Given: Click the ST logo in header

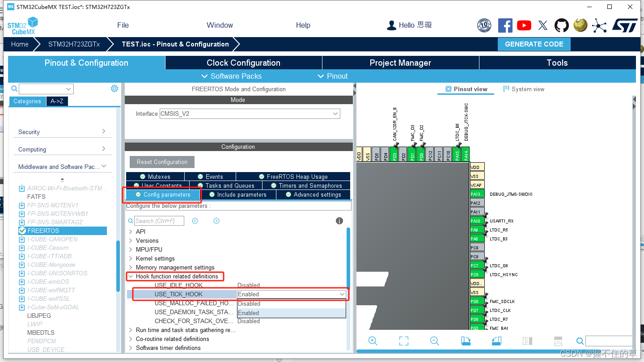Looking at the screenshot, I should pos(624,25).
